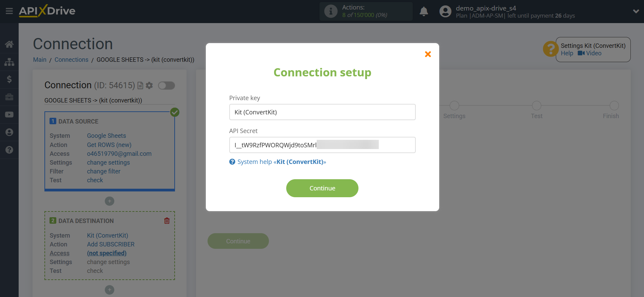Click the background Continue button
644x297 pixels.
[238, 241]
